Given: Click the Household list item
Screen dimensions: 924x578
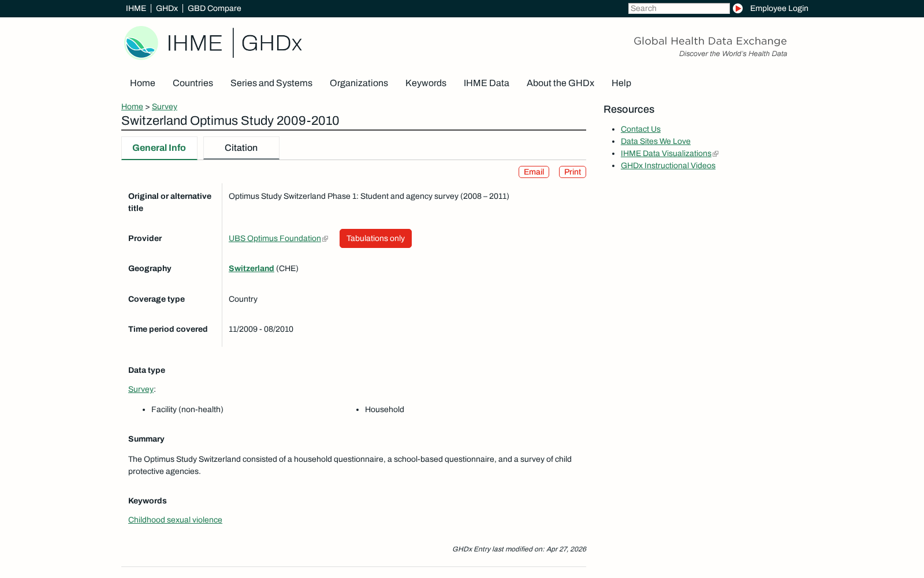Looking at the screenshot, I should point(385,410).
